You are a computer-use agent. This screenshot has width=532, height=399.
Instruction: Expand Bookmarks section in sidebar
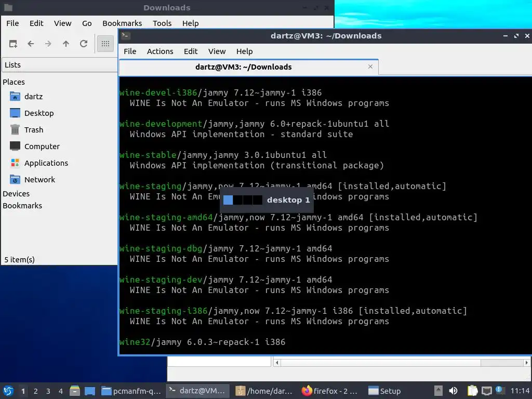22,206
